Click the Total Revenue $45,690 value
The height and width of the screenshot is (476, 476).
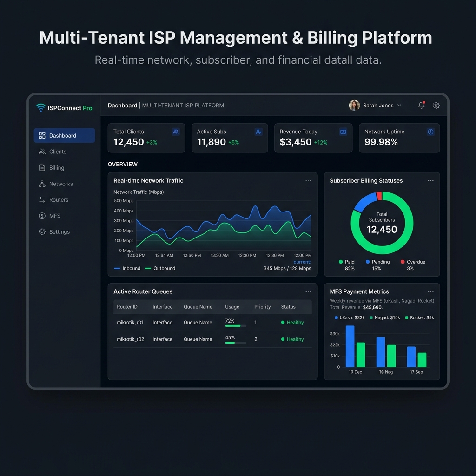coord(372,308)
